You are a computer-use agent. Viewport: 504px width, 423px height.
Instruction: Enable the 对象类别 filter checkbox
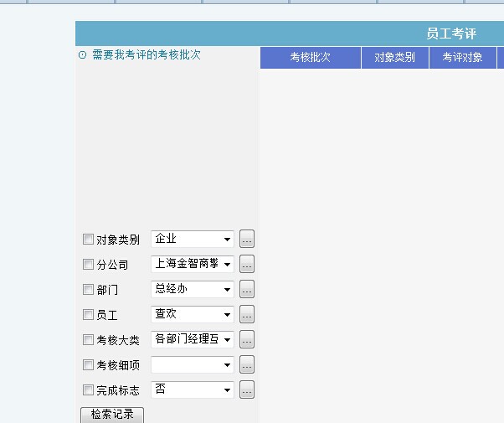click(x=89, y=240)
